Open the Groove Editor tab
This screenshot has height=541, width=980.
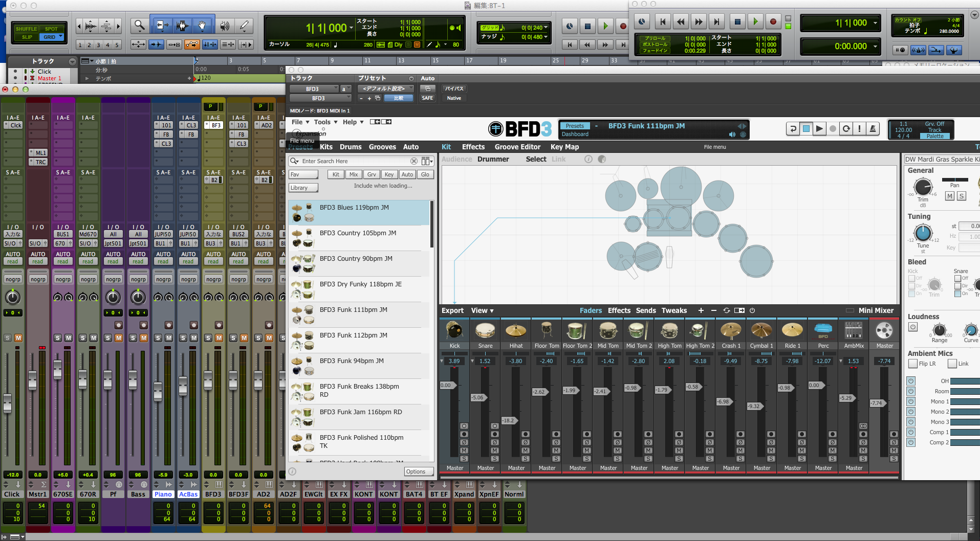[517, 147]
